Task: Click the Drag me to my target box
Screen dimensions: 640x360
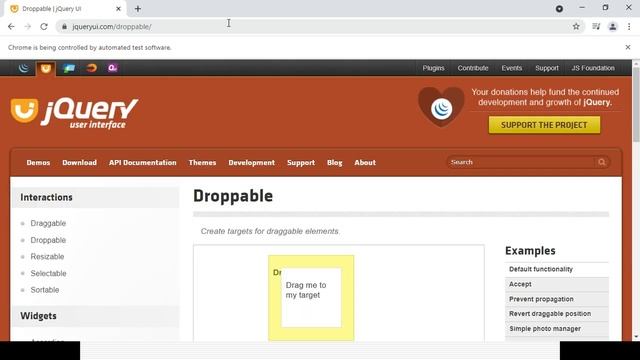Action: click(311, 298)
